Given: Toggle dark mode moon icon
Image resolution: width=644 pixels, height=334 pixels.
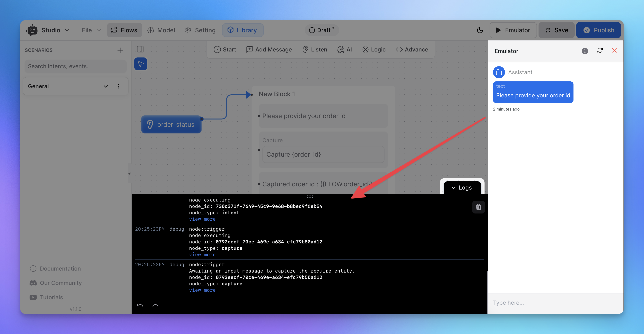Looking at the screenshot, I should pyautogui.click(x=480, y=30).
